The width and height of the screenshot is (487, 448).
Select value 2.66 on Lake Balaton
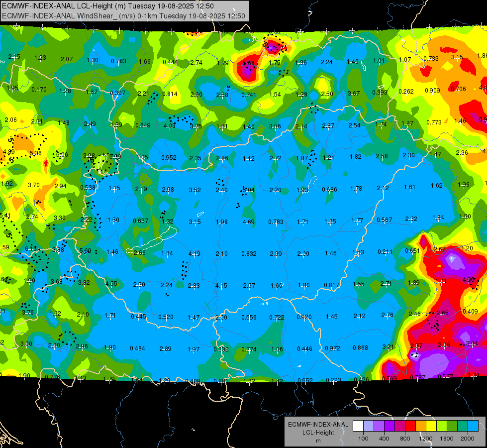click(139, 253)
